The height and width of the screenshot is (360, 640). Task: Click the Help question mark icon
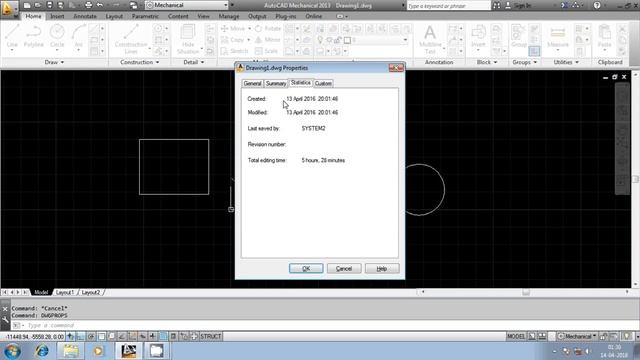pos(597,5)
